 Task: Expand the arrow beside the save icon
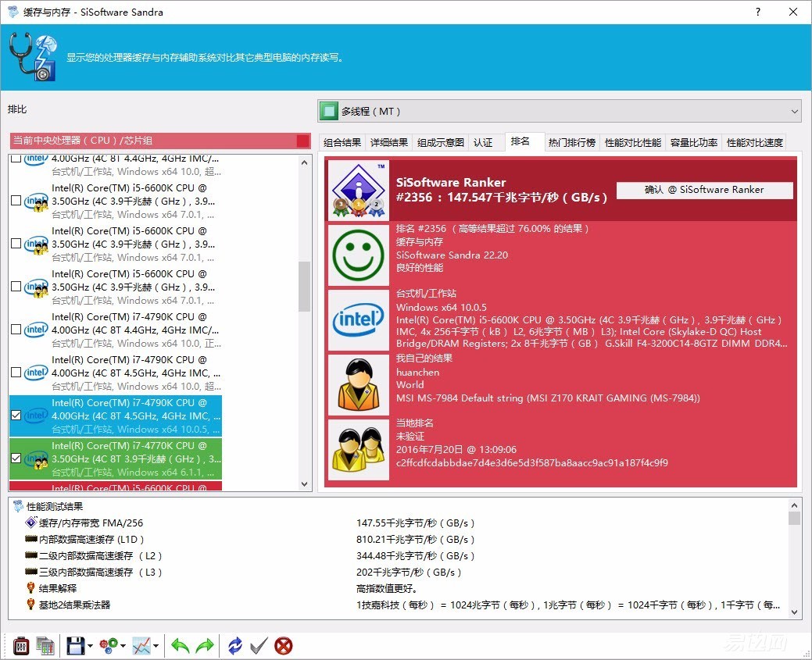(91, 647)
